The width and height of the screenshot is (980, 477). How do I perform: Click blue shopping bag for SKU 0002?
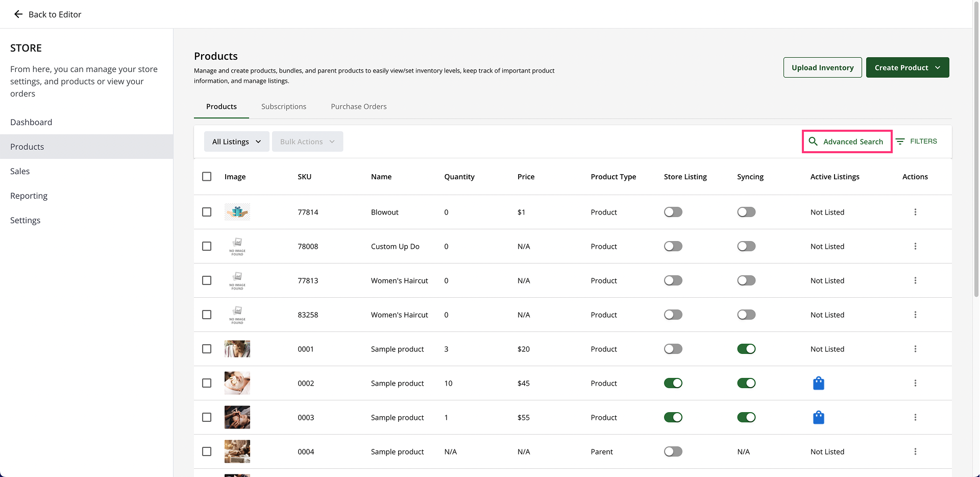click(x=818, y=383)
